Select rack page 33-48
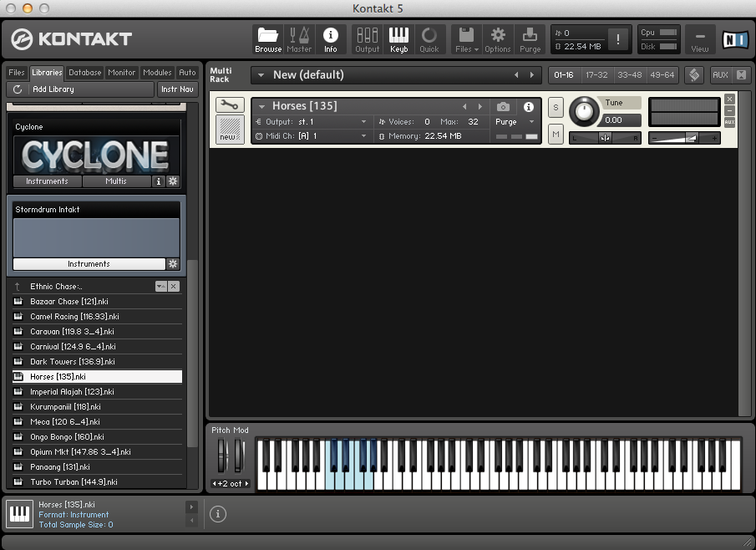Viewport: 756px width, 550px height. (629, 74)
